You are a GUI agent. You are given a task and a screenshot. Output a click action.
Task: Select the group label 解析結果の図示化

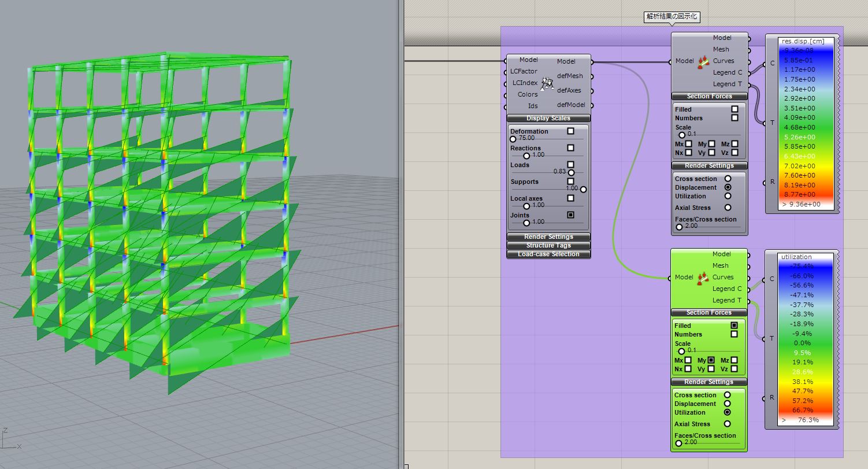tap(672, 17)
